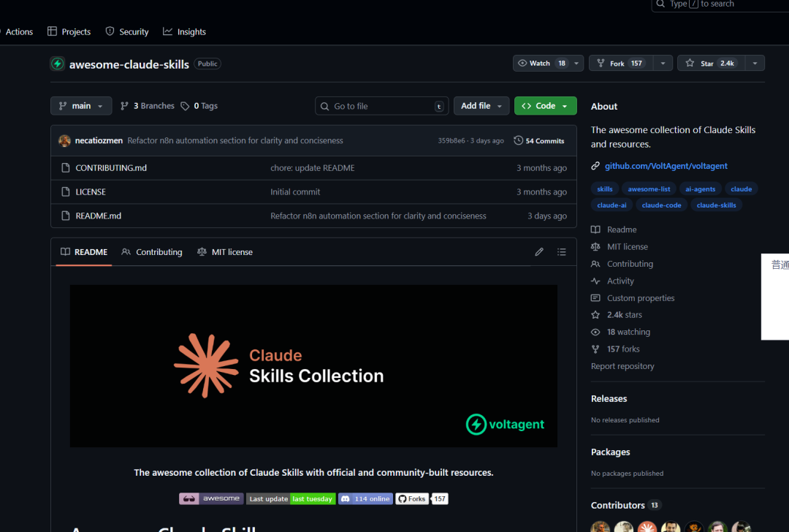Open necatiozmen's profile name link
Screen dimensions: 789x532
pyautogui.click(x=99, y=140)
